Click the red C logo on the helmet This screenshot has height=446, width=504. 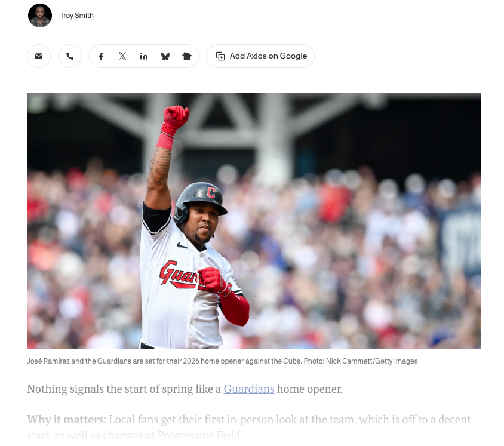tap(211, 192)
